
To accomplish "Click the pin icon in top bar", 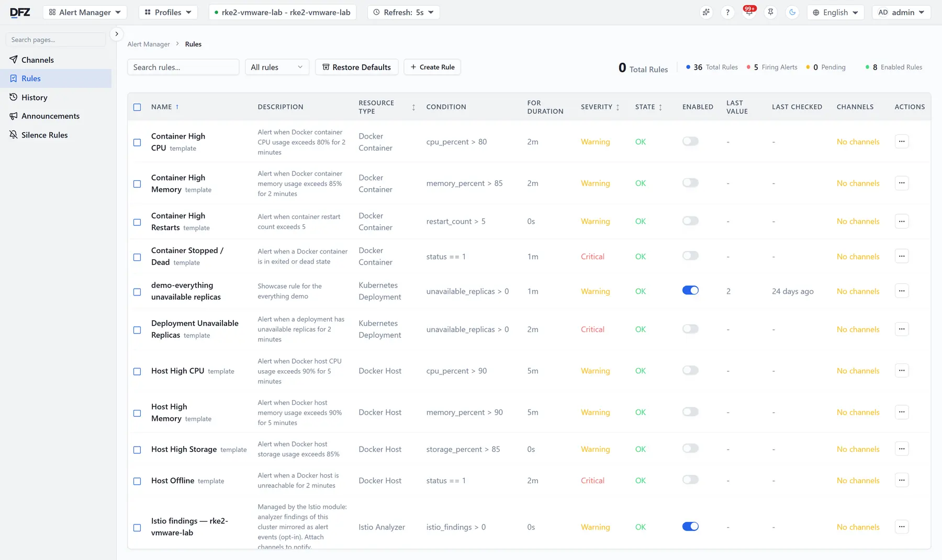I will (x=770, y=12).
